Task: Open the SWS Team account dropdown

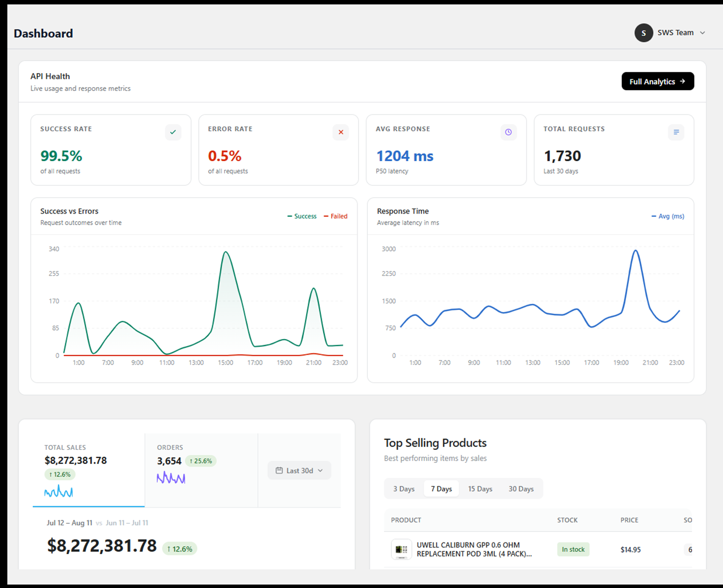Action: click(670, 33)
